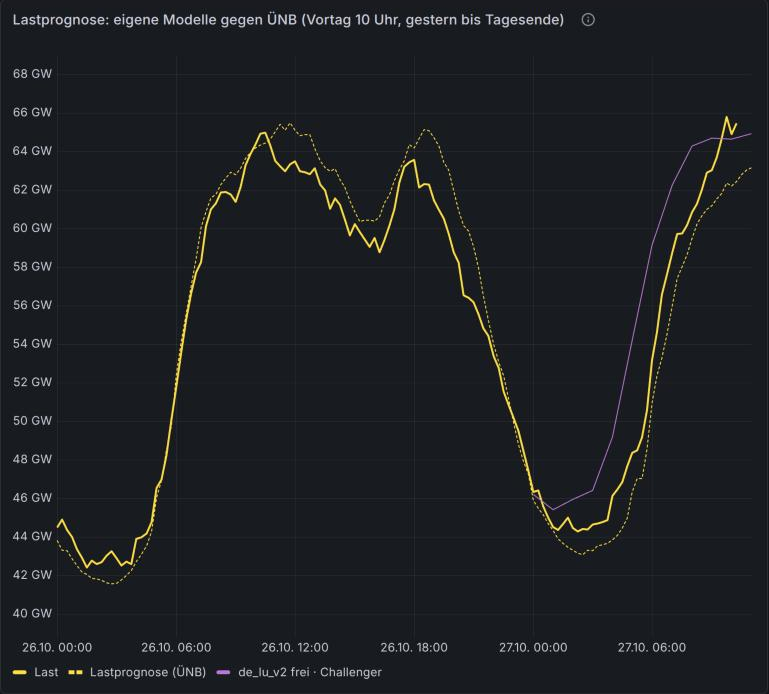Viewport: 769px width, 694px height.
Task: Click the 64 GW axis label
Action: [32, 151]
